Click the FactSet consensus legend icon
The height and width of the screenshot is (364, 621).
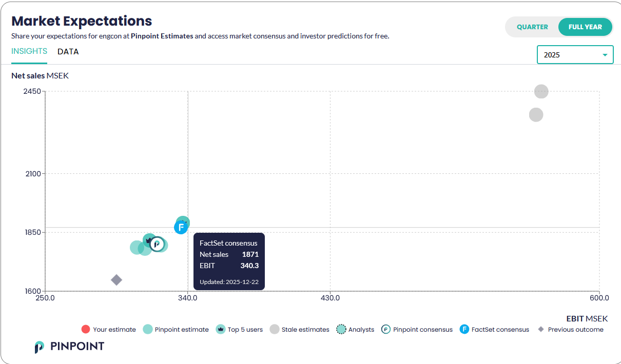(x=464, y=330)
